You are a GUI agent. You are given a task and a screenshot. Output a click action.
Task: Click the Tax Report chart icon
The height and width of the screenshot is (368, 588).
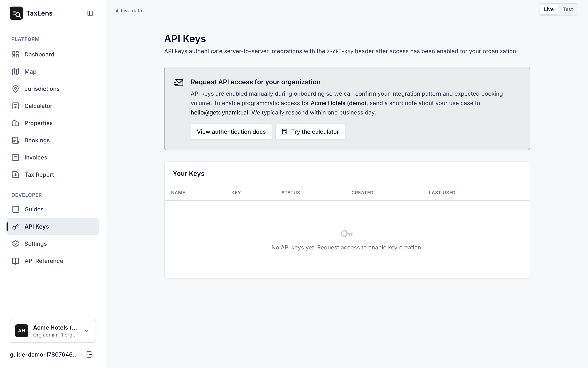(x=16, y=175)
